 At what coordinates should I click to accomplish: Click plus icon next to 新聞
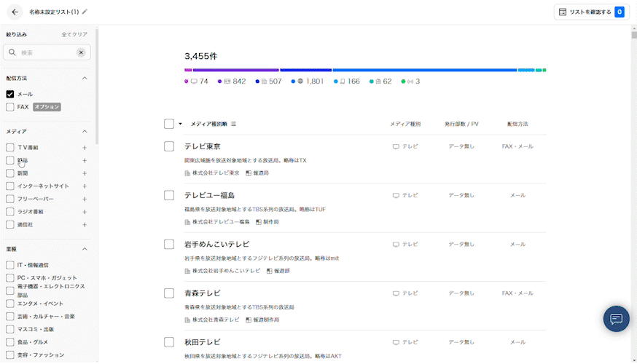(x=85, y=173)
